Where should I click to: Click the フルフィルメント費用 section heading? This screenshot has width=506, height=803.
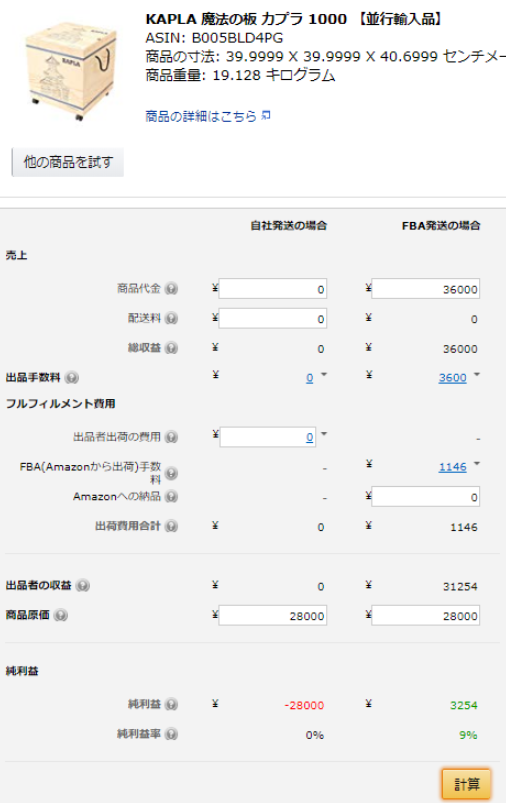60,404
